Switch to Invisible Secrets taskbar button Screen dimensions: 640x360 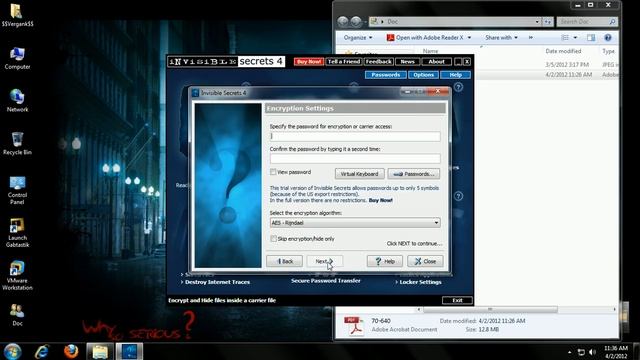pyautogui.click(x=129, y=351)
